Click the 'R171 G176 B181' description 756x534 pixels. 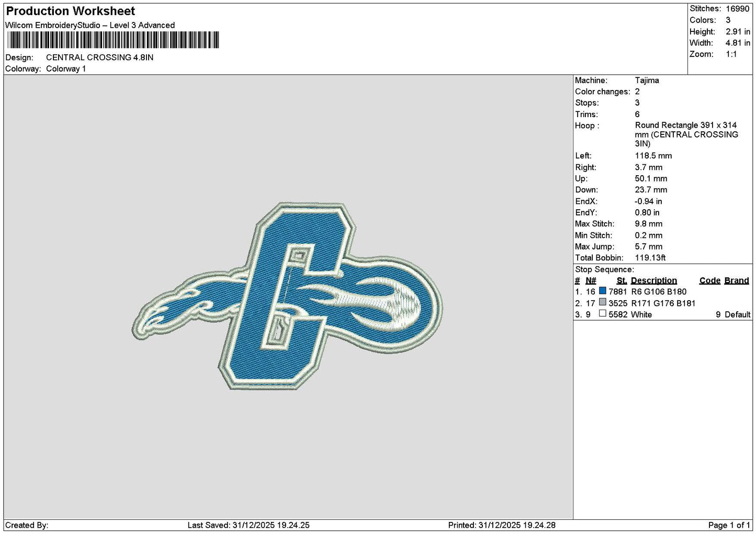663,303
